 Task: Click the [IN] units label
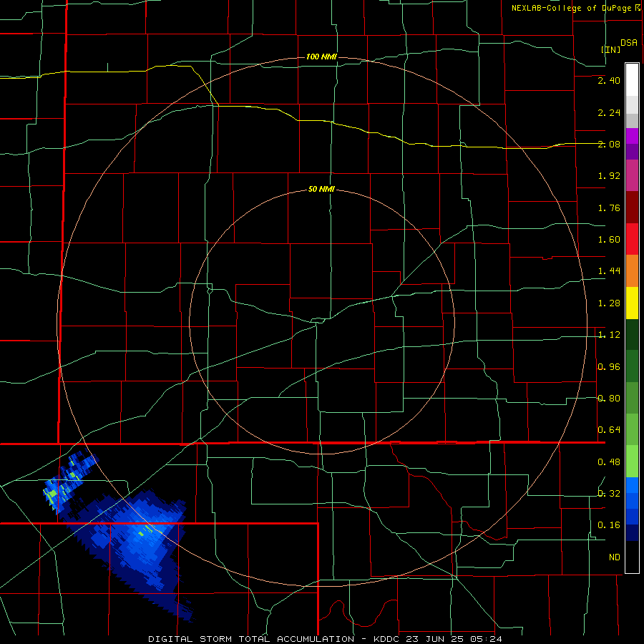click(x=611, y=49)
